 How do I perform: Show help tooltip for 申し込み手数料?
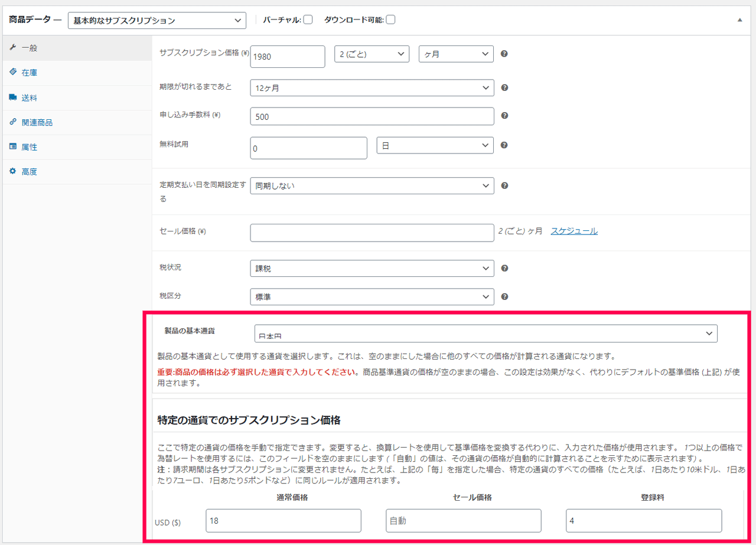tap(504, 116)
